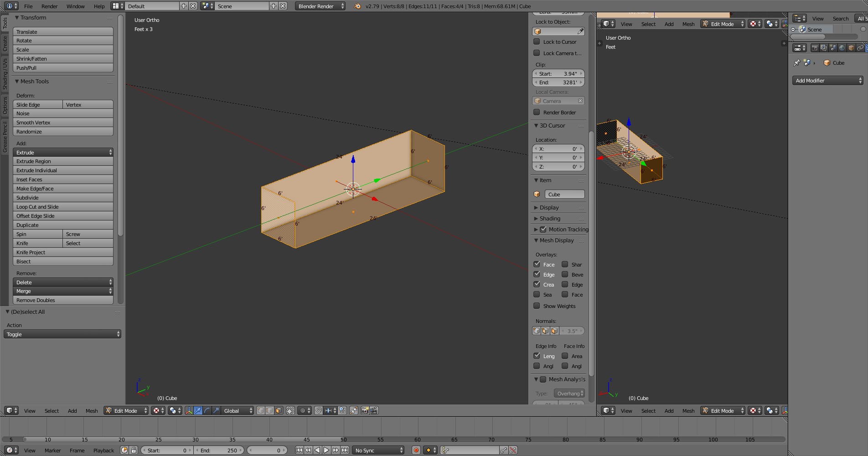The width and height of the screenshot is (868, 456).
Task: Open the Blender Render engine dropdown
Action: [320, 6]
